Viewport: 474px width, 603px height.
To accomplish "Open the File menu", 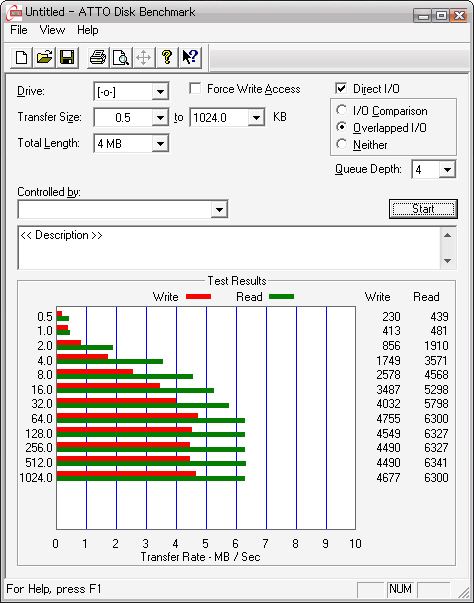I will [x=19, y=30].
